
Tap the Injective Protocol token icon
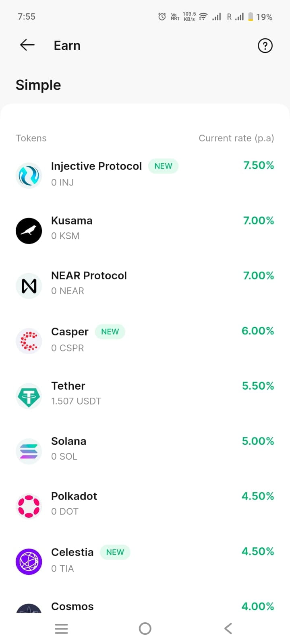tap(29, 175)
